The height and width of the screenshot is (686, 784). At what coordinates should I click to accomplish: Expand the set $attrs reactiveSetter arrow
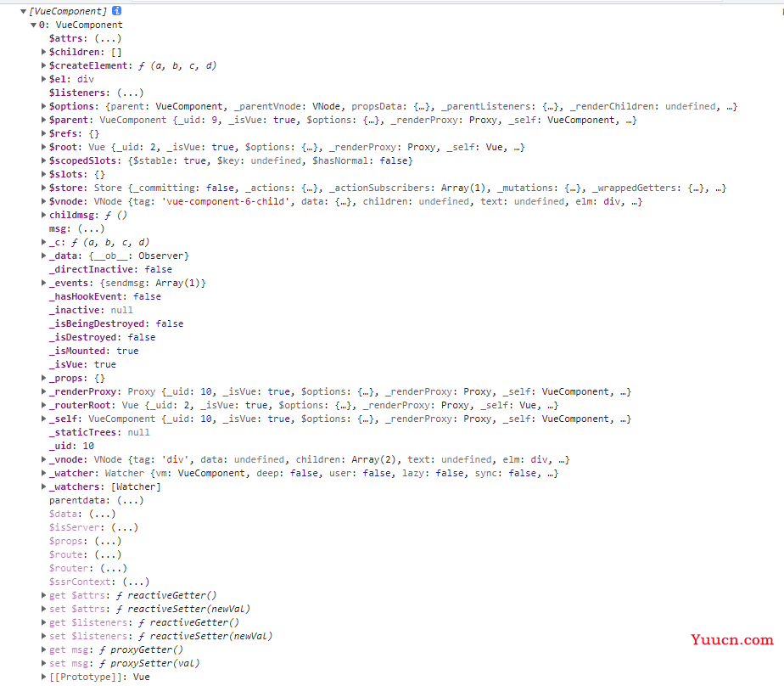[43, 609]
